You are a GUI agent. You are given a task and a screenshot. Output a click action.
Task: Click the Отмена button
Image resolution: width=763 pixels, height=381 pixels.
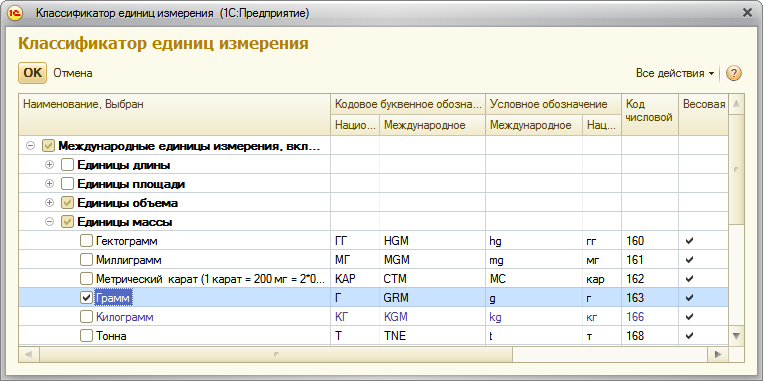[x=73, y=73]
